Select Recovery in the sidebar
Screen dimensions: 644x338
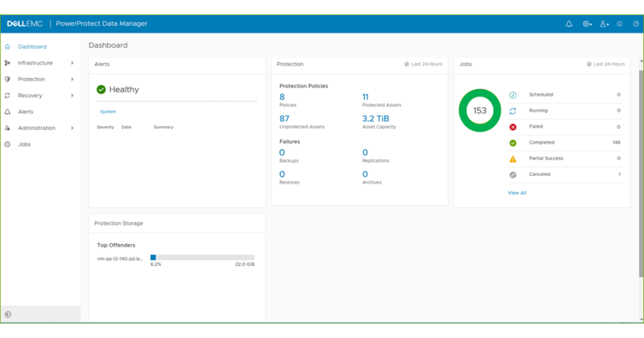click(30, 96)
